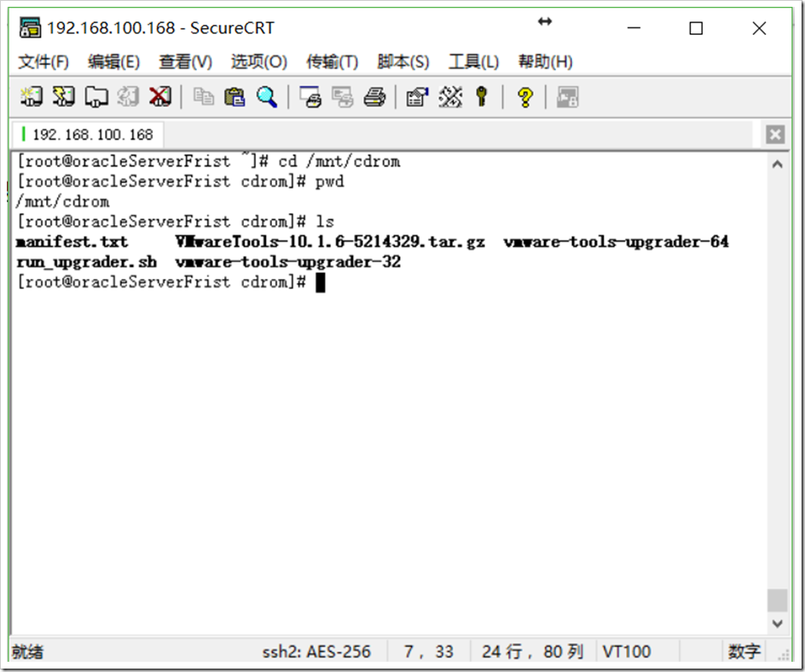Open Session Options icon

[x=417, y=96]
